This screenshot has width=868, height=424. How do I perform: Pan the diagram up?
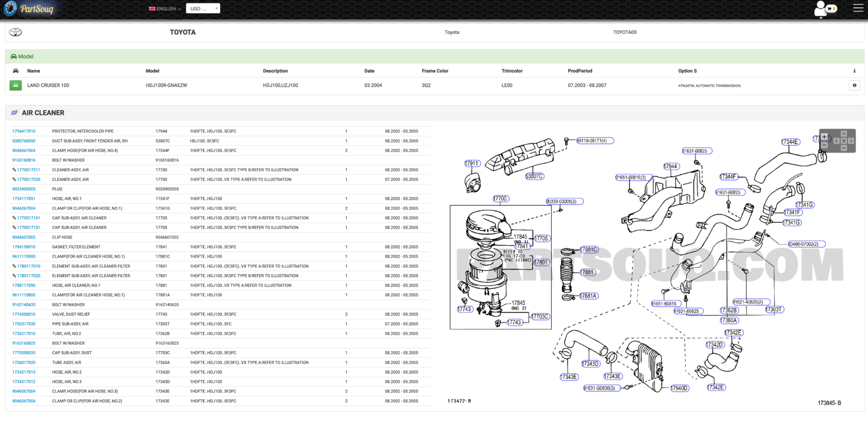click(844, 133)
